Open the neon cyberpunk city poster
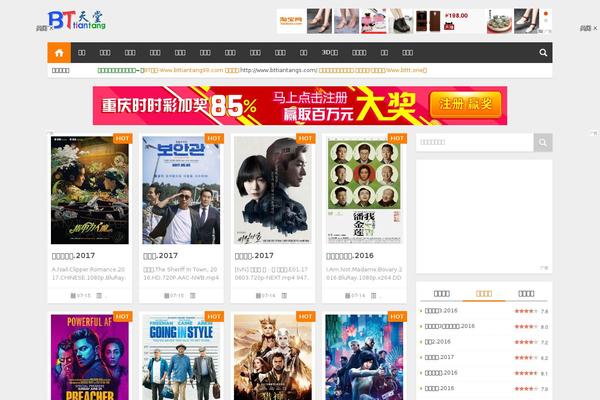600x400 pixels. (364, 357)
